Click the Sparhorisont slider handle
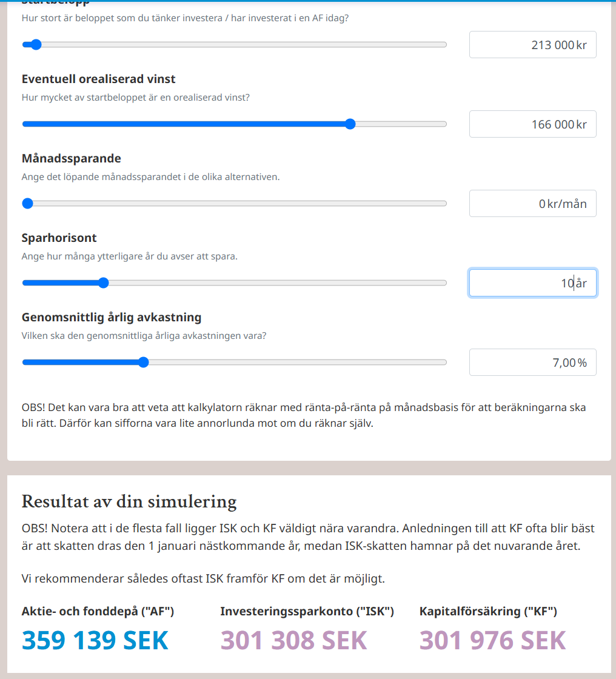The width and height of the screenshot is (616, 679). point(103,283)
